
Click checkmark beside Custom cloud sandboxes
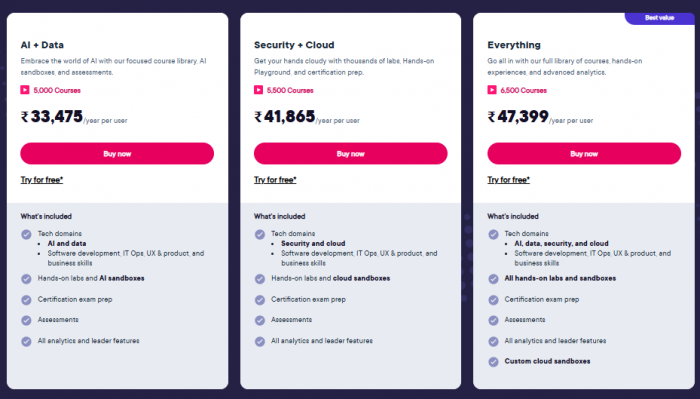click(493, 362)
